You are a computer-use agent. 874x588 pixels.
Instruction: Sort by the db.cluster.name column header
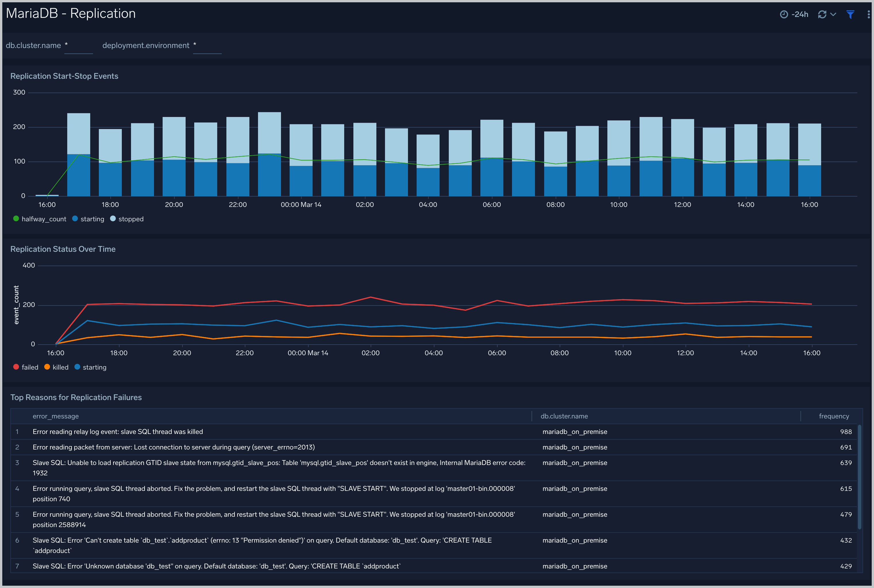click(564, 416)
